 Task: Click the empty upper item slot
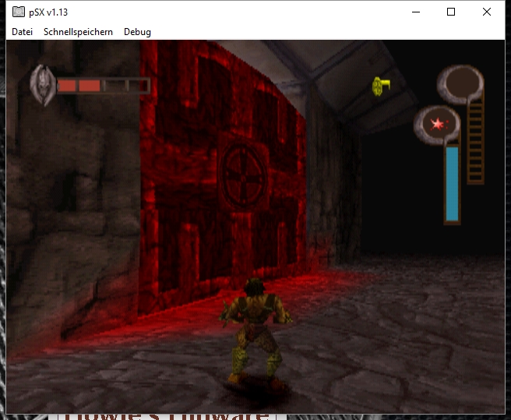tap(460, 84)
